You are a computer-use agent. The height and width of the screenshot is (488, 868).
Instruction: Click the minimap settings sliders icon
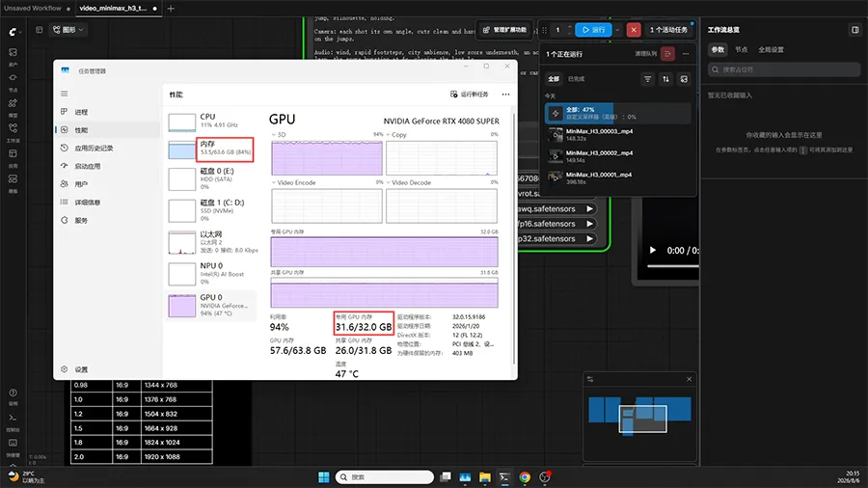click(x=590, y=379)
